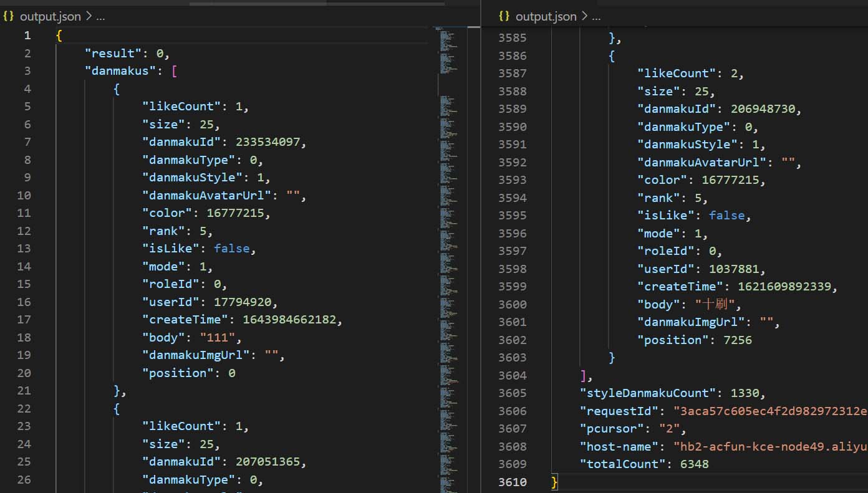
Task: Click line number 3 in the left gutter
Action: tap(27, 71)
